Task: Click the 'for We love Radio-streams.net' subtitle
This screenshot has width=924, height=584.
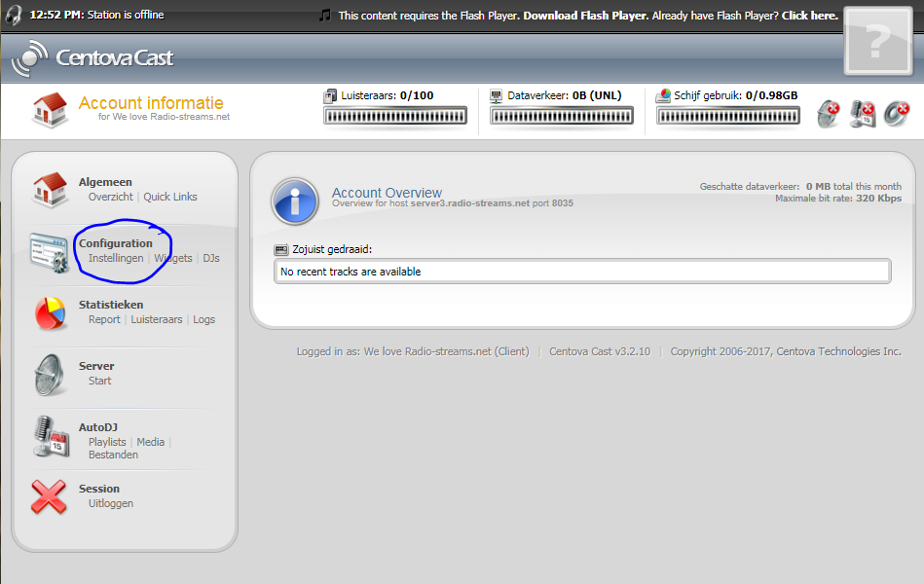Action: click(164, 117)
